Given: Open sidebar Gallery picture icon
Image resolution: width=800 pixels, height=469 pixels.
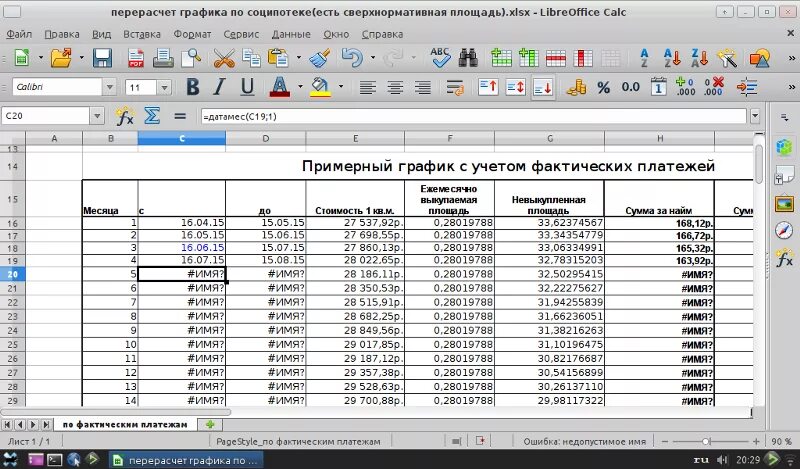Looking at the screenshot, I should coord(784,203).
